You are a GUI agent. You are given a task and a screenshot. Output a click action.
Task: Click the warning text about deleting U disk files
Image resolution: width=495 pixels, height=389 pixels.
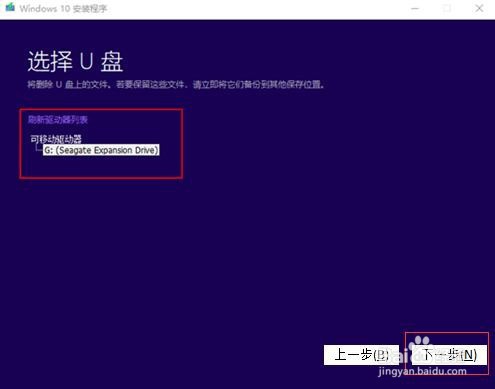pyautogui.click(x=176, y=84)
